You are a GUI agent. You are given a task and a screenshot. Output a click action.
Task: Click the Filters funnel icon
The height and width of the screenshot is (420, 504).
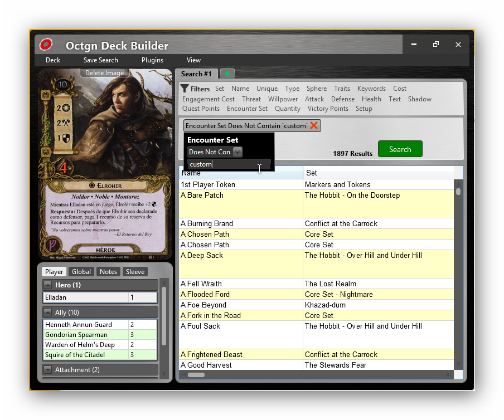(x=185, y=89)
